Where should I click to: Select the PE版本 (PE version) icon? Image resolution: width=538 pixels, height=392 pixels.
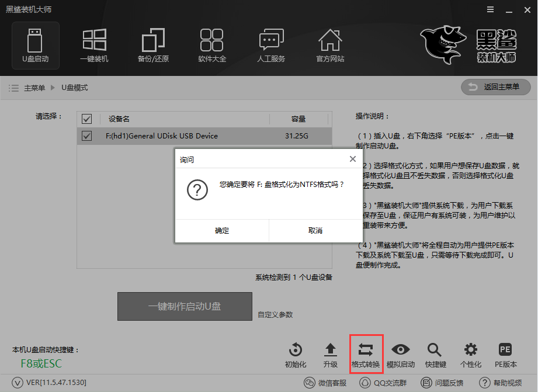click(505, 354)
